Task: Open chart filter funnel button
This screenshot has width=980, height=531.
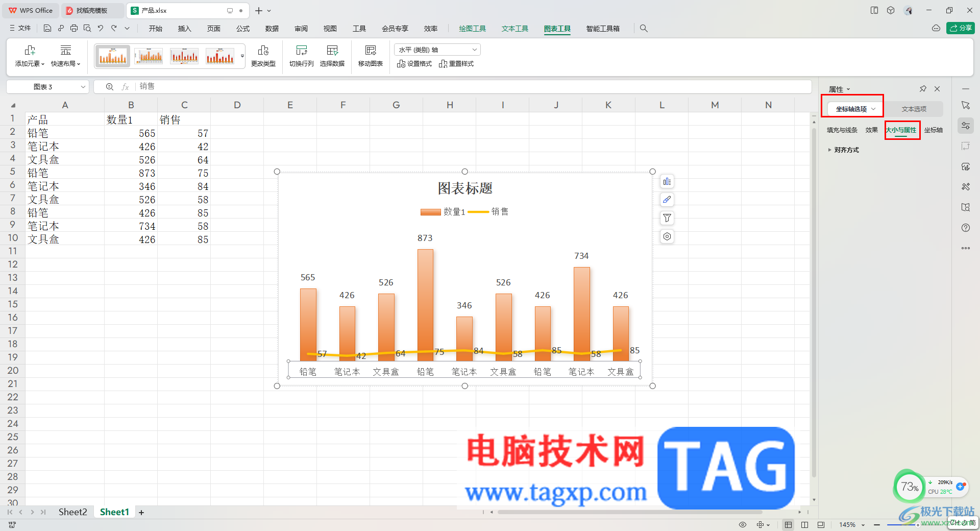Action: click(667, 219)
